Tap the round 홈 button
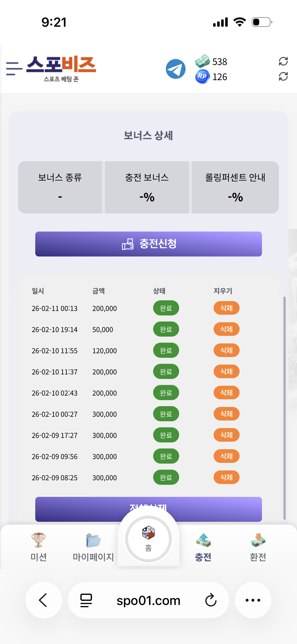The image size is (297, 644). click(148, 539)
